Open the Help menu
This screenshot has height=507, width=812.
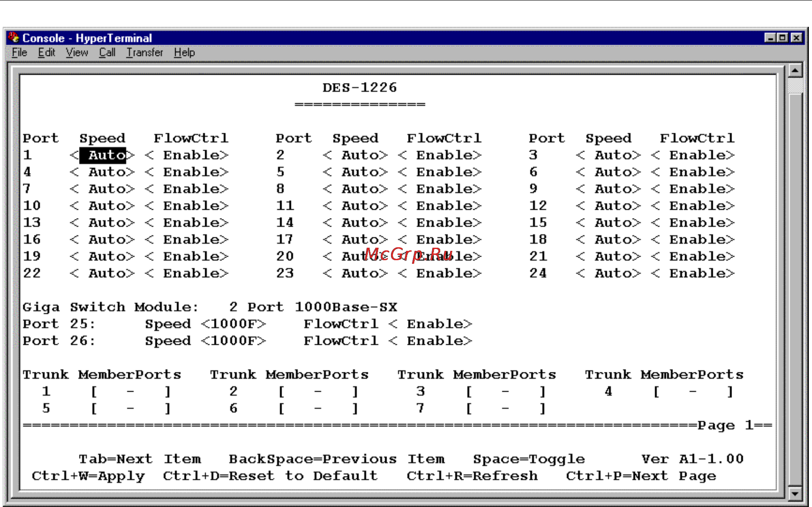184,52
